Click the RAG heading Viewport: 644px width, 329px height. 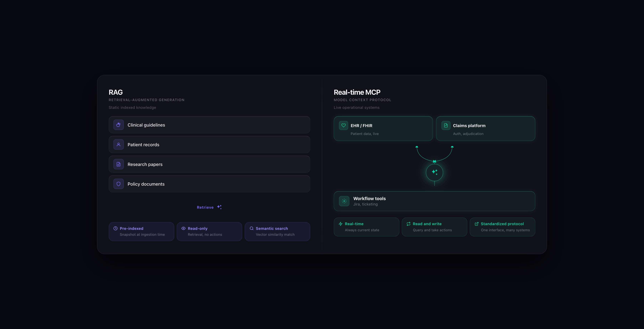(116, 92)
